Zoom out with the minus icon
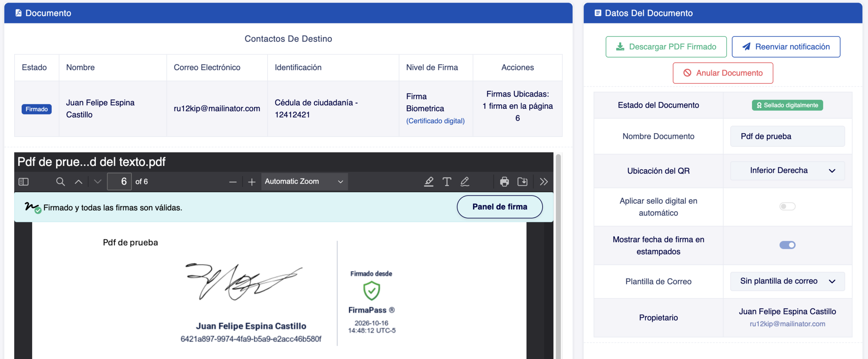Viewport: 868px width, 359px height. (x=233, y=182)
